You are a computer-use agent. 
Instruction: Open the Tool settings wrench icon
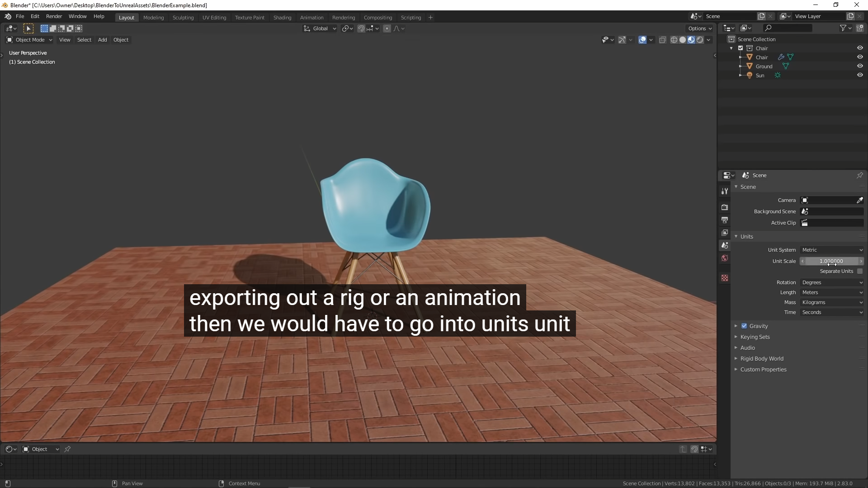pyautogui.click(x=725, y=192)
